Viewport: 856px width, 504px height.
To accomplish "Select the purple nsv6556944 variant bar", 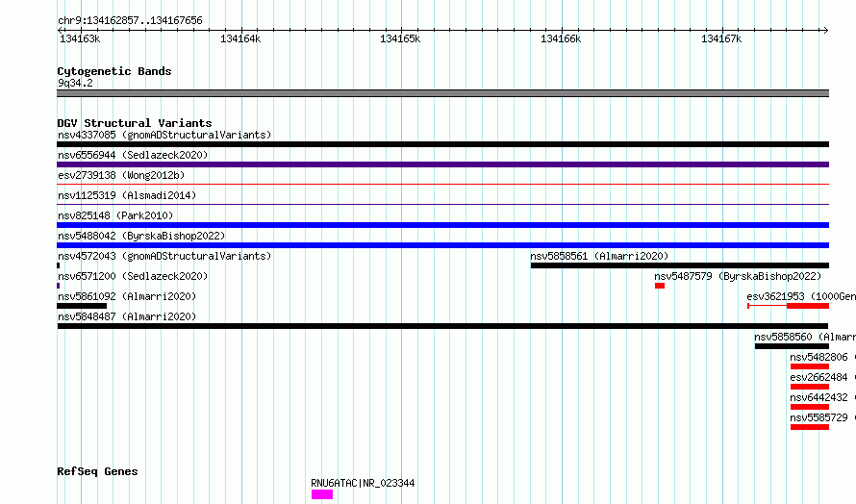I will (x=442, y=164).
